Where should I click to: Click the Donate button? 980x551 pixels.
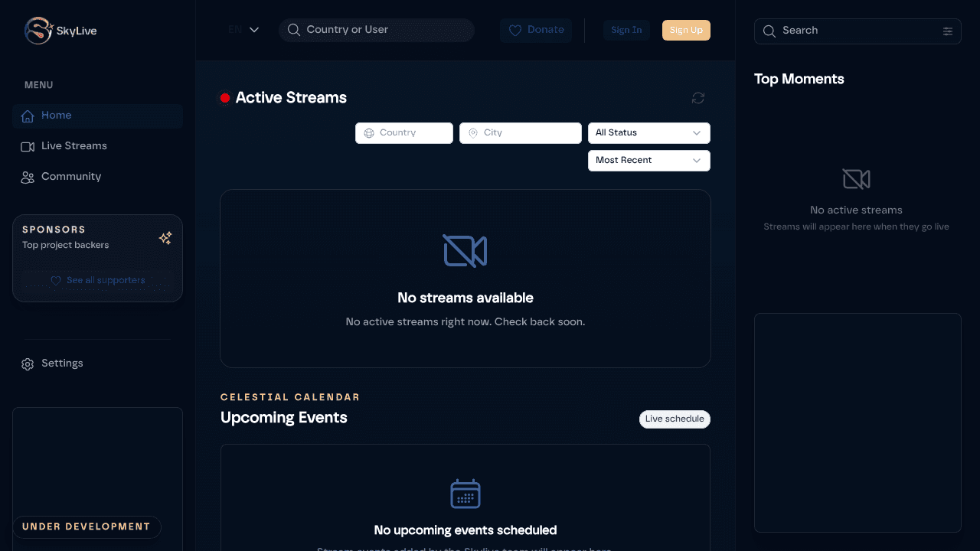536,30
